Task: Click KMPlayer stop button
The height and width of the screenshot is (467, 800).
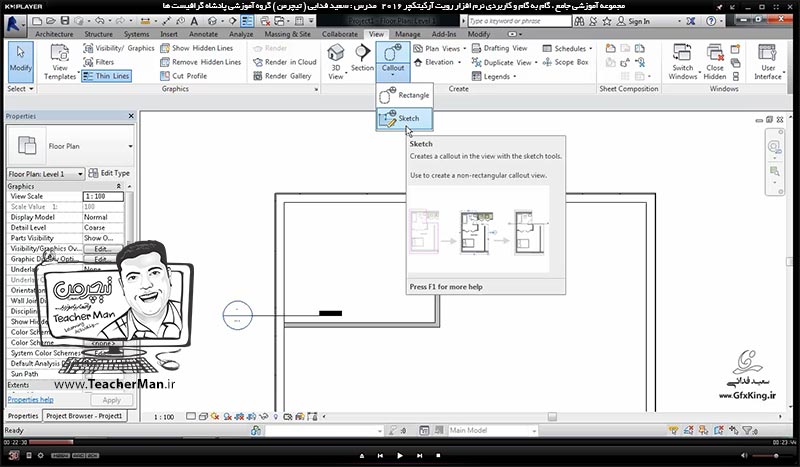Action: [x=438, y=455]
